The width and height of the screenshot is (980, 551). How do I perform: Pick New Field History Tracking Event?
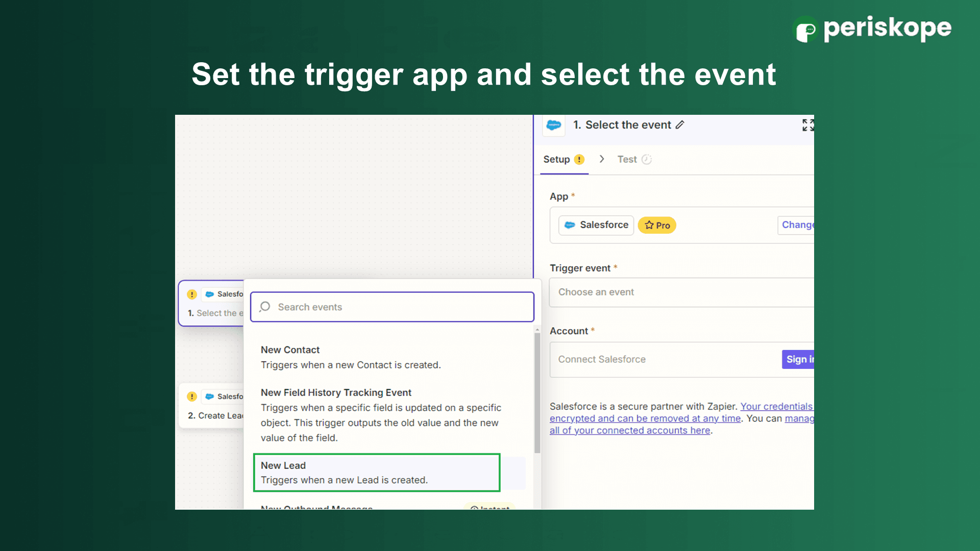380,414
